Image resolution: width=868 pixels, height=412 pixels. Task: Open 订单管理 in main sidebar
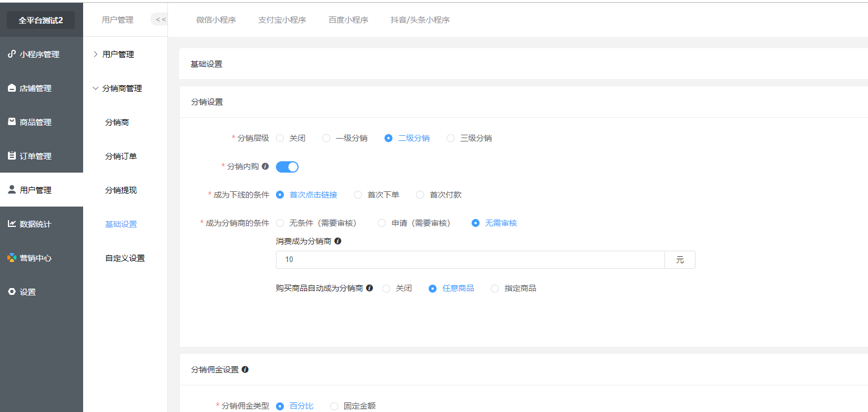[x=41, y=156]
